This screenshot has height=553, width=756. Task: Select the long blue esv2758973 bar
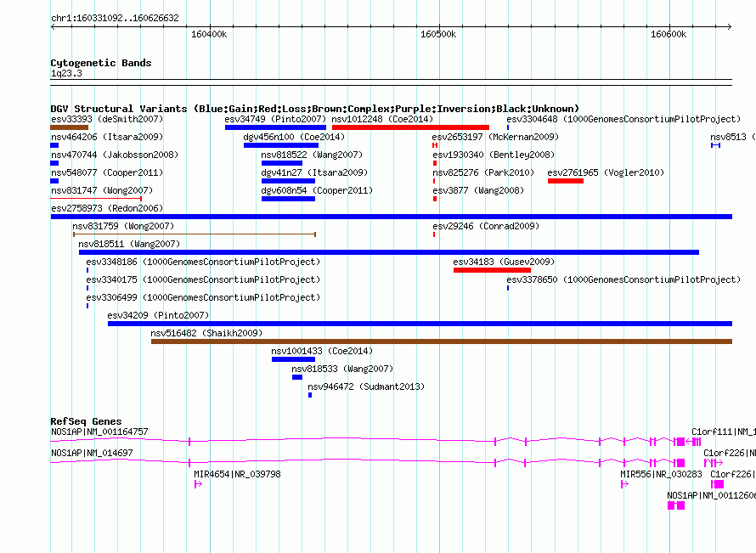click(x=392, y=217)
